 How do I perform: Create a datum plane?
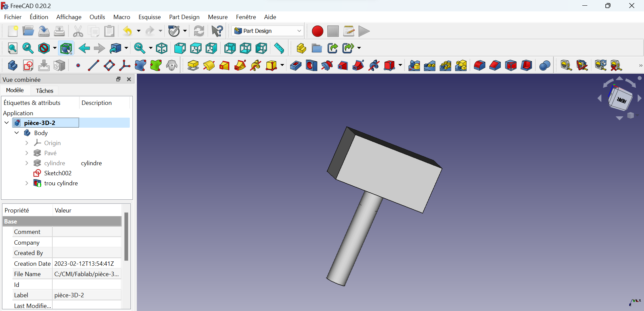tap(109, 66)
